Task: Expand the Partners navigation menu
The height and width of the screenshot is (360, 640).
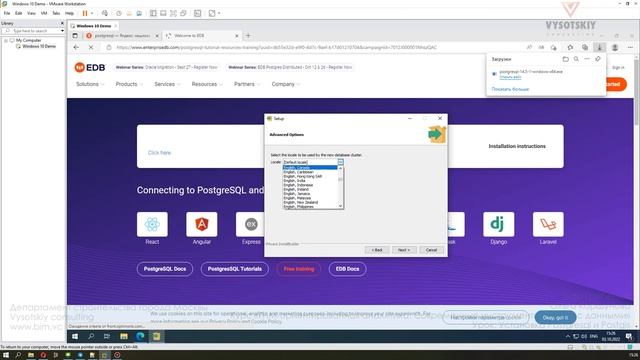Action: click(247, 84)
